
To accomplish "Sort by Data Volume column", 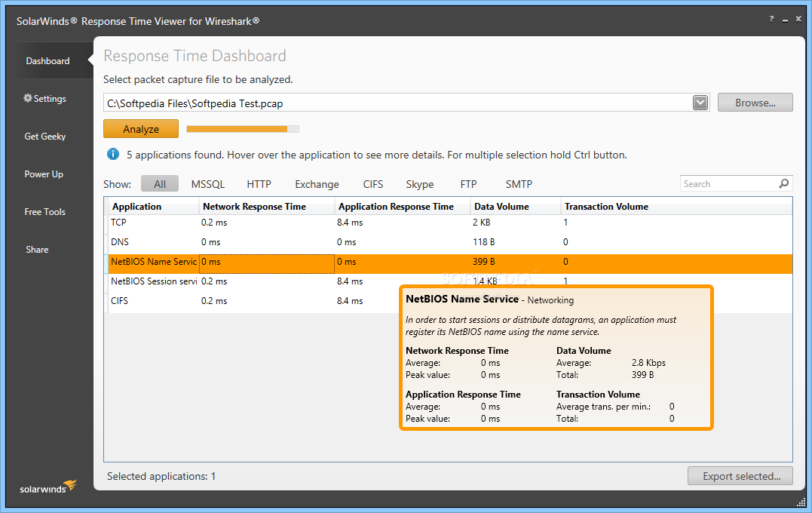I will [515, 206].
